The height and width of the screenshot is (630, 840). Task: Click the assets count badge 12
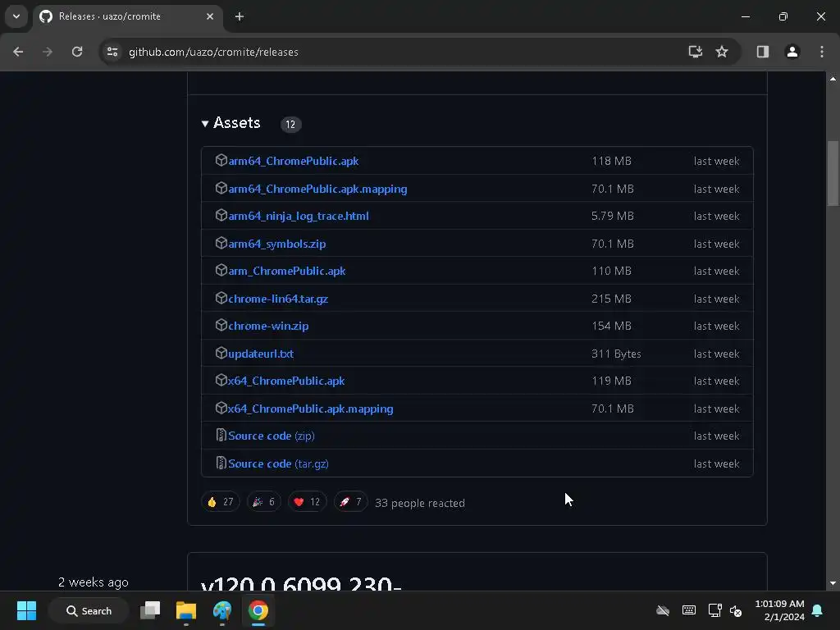pyautogui.click(x=291, y=125)
